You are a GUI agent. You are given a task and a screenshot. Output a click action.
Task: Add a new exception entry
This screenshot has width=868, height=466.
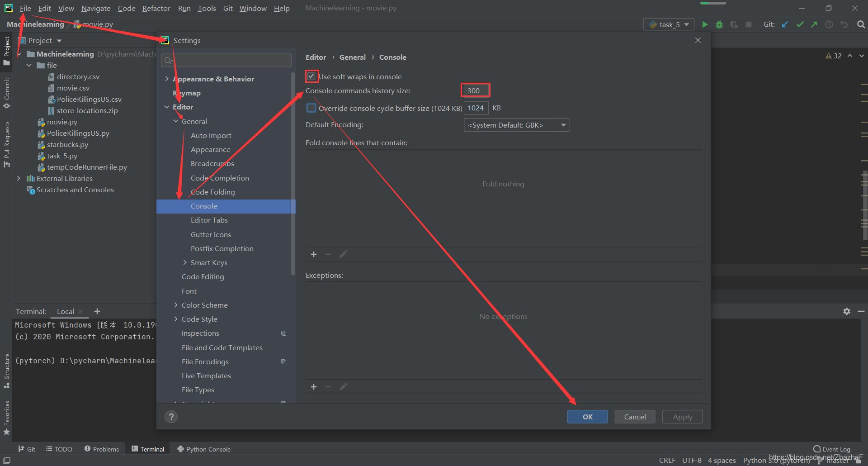[x=314, y=387]
